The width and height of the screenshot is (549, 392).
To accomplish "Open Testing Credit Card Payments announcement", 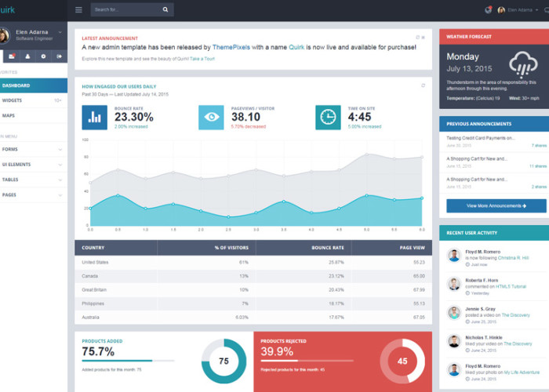I will 481,138.
